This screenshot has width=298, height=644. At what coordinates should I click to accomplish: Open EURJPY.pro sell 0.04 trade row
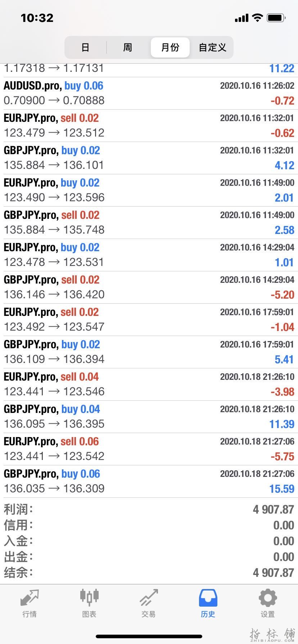[149, 384]
